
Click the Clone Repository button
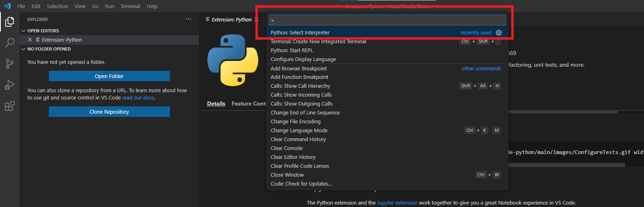(x=109, y=112)
